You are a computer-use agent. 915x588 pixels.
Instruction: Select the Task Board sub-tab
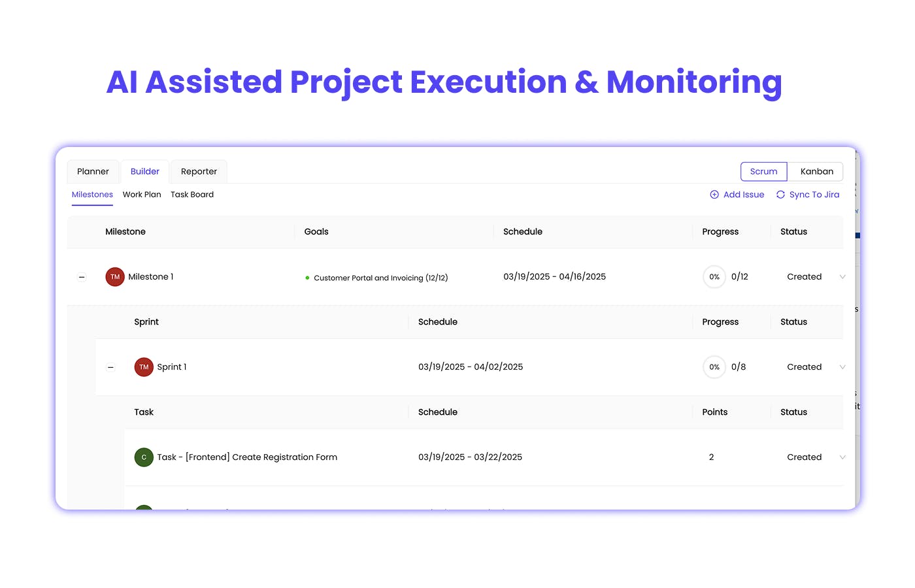point(192,195)
